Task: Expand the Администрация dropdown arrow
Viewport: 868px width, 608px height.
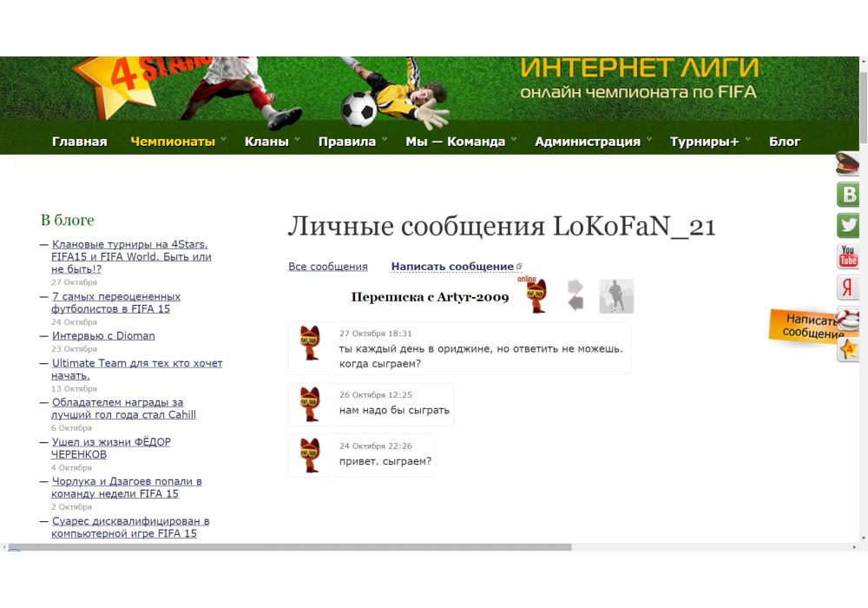Action: tap(648, 139)
